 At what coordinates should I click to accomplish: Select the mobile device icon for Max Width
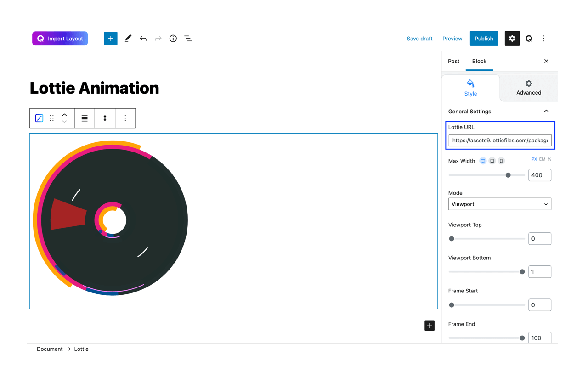coord(501,161)
